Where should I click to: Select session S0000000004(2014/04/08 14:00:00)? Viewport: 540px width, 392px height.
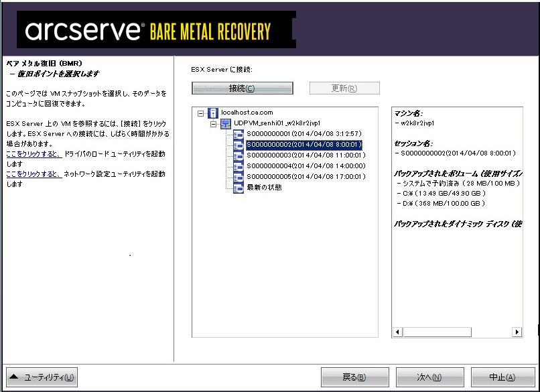[306, 166]
